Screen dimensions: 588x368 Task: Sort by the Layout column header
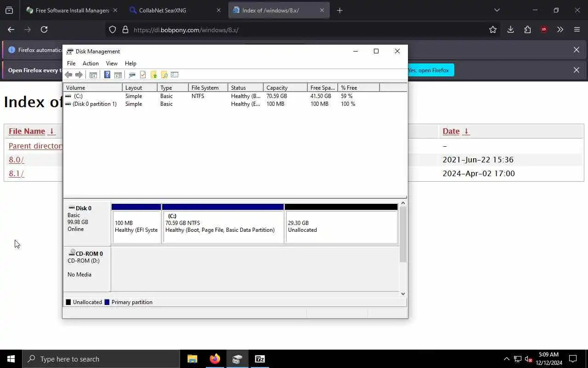(140, 87)
